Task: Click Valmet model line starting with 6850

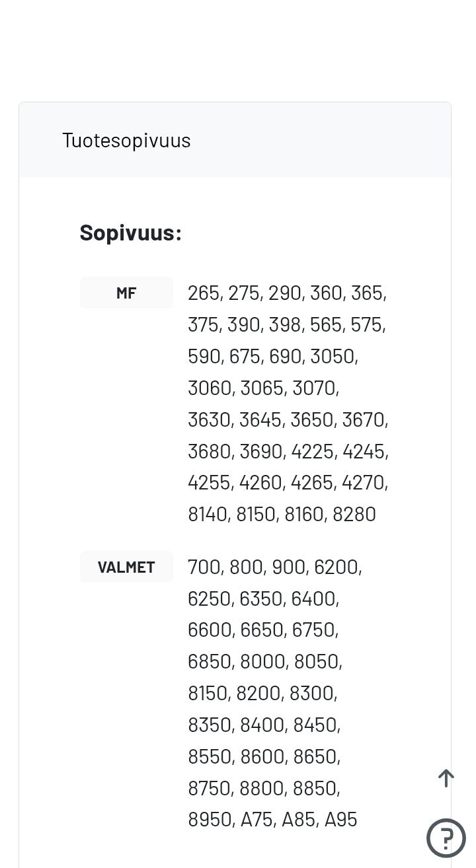Action: pos(264,661)
